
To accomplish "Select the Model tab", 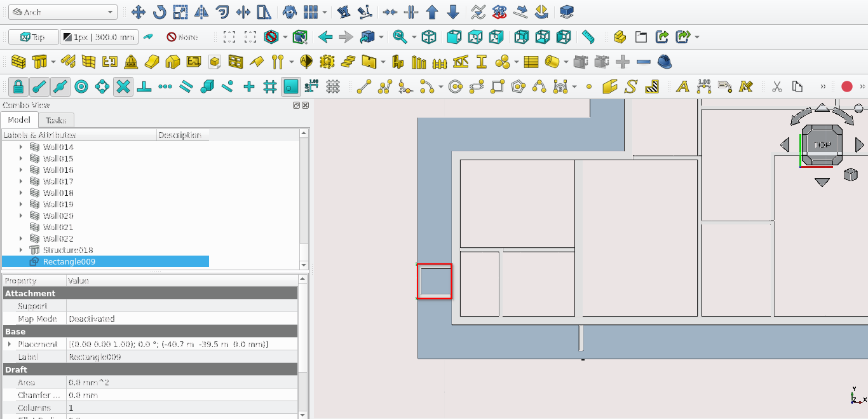I will [19, 120].
